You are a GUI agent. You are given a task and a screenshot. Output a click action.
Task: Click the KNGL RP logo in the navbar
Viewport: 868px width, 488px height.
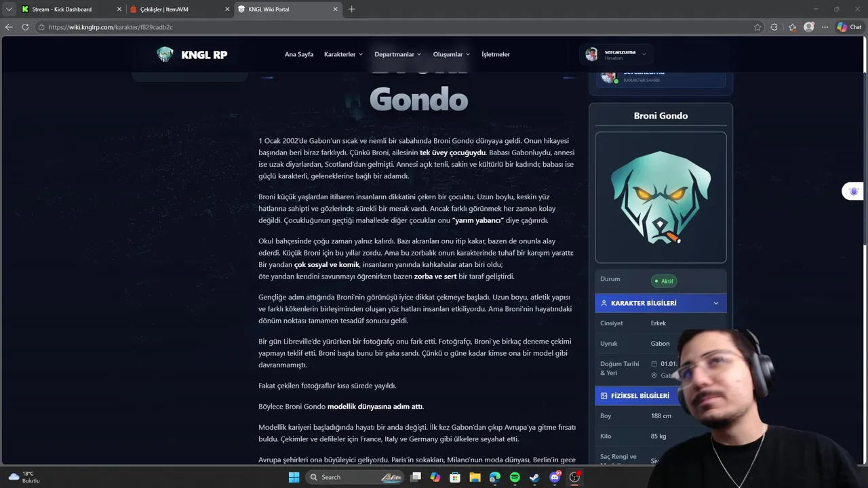tap(192, 54)
